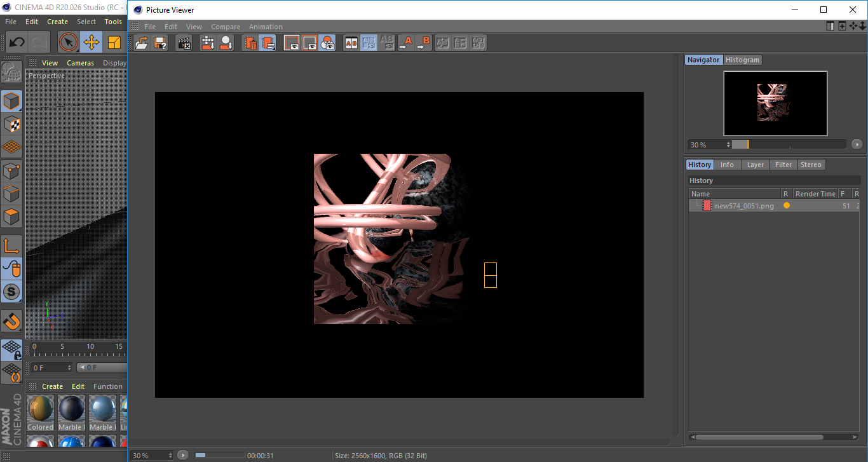Open the Compare menu
Image resolution: width=868 pixels, height=462 pixels.
click(x=226, y=27)
